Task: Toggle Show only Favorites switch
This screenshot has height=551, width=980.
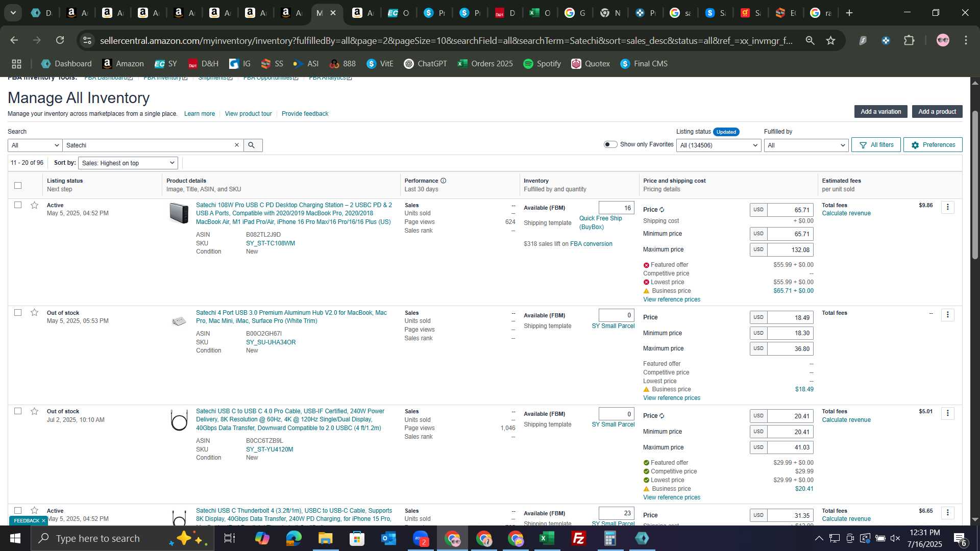Action: tap(610, 144)
